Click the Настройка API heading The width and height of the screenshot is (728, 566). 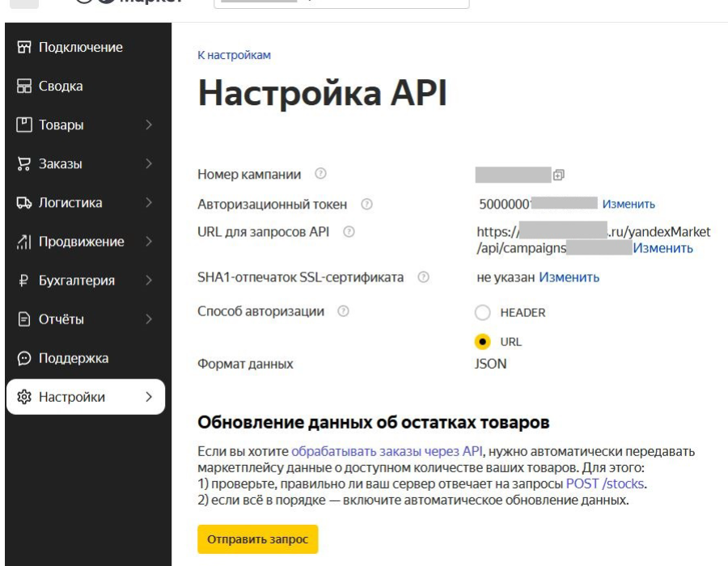(x=322, y=93)
